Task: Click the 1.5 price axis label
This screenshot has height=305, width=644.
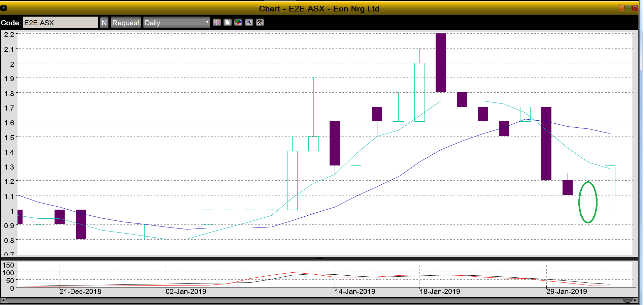Action: coord(9,138)
